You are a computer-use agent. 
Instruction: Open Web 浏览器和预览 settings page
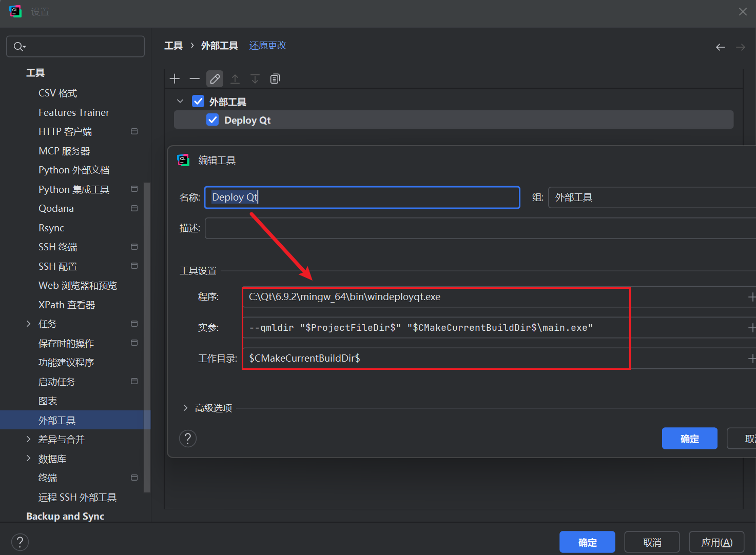[77, 285]
